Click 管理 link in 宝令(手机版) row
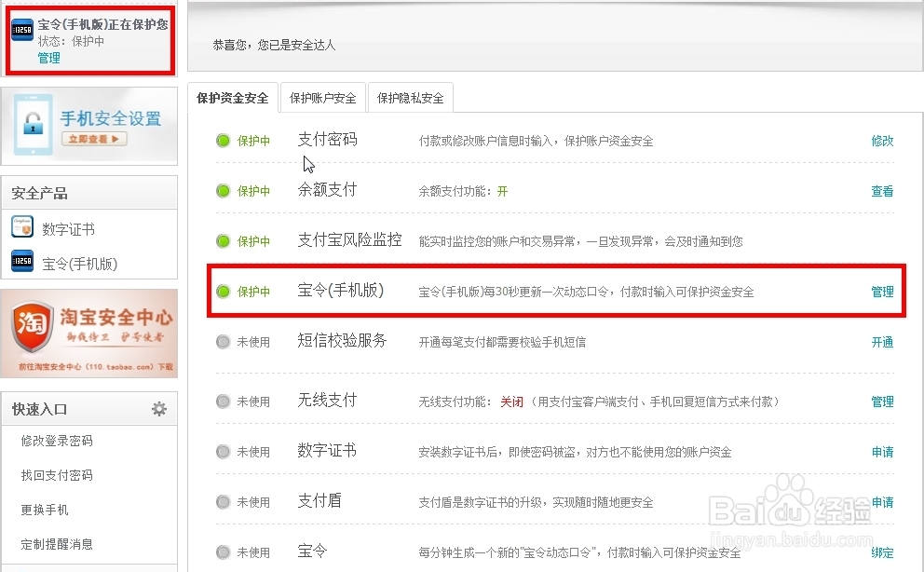This screenshot has height=572, width=924. click(x=882, y=292)
